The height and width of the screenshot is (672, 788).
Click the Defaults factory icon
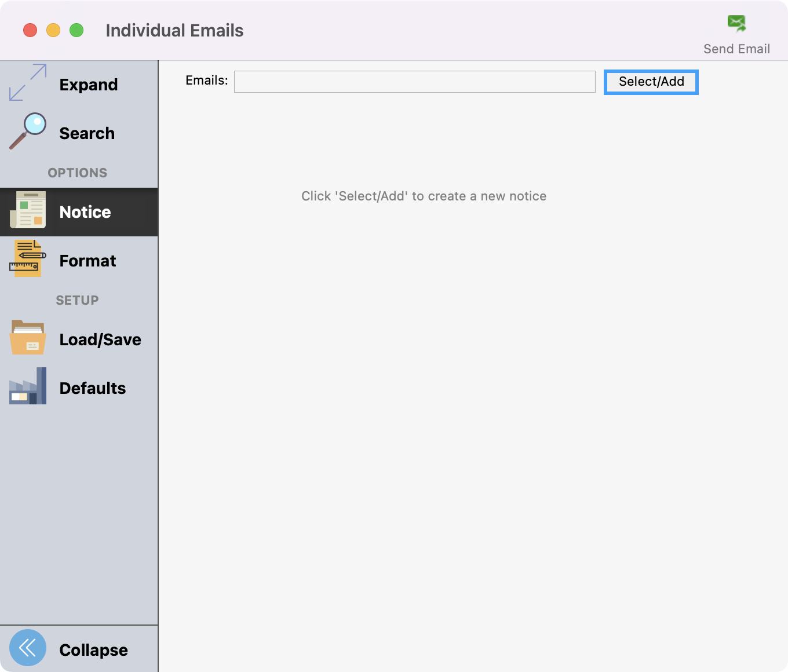click(x=28, y=386)
